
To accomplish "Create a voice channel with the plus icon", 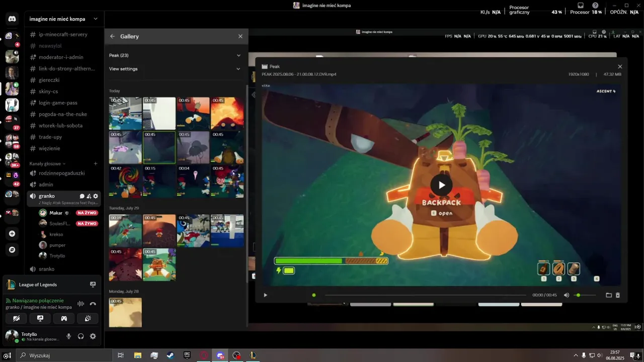I will tap(96, 163).
